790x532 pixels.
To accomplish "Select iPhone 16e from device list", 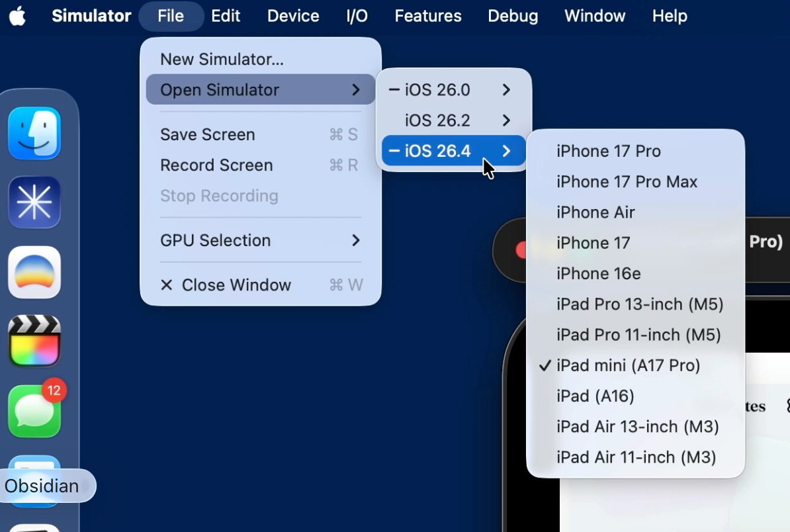I will [598, 273].
